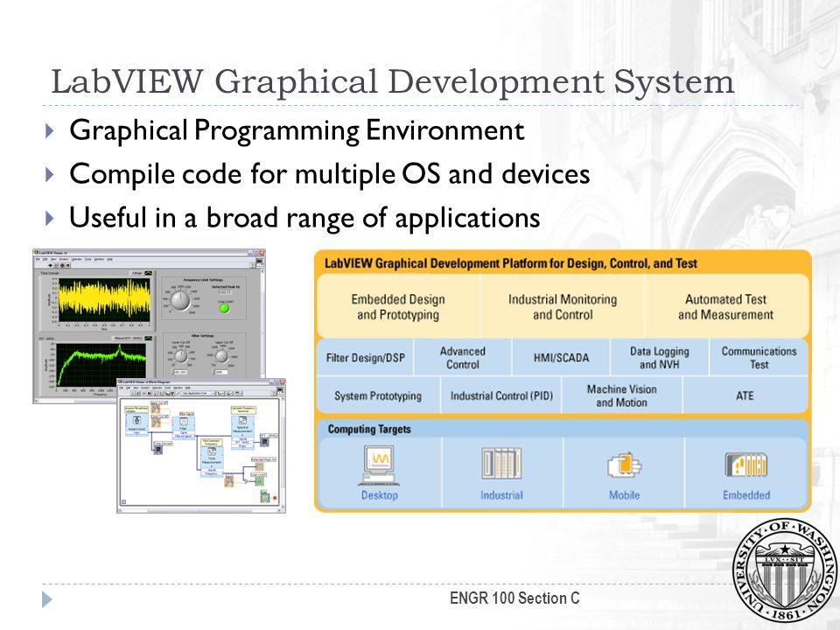This screenshot has height=630, width=840.
Task: Click the University of Washington seal
Action: (x=786, y=571)
